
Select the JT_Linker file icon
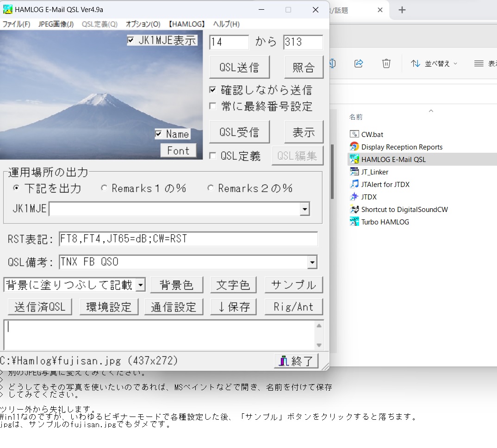click(x=354, y=172)
